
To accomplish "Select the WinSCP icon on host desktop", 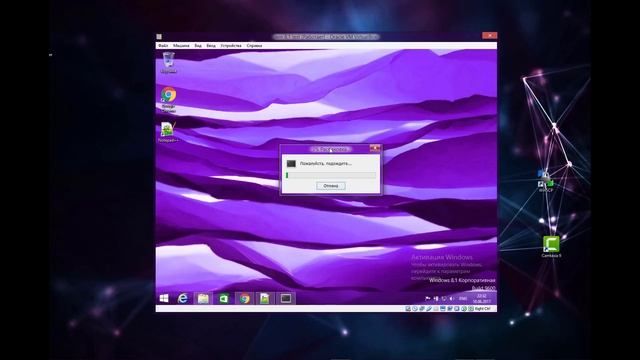I will 545,181.
